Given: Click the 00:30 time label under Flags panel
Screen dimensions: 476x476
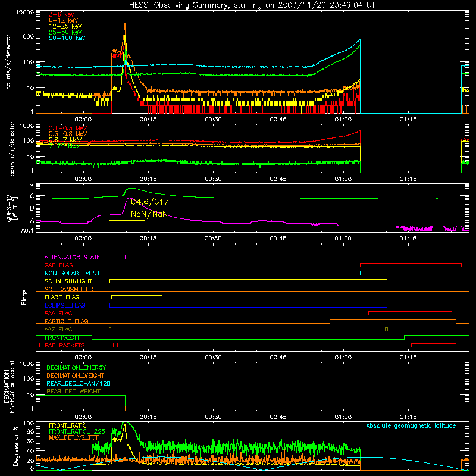Looking at the screenshot, I should [x=213, y=358].
